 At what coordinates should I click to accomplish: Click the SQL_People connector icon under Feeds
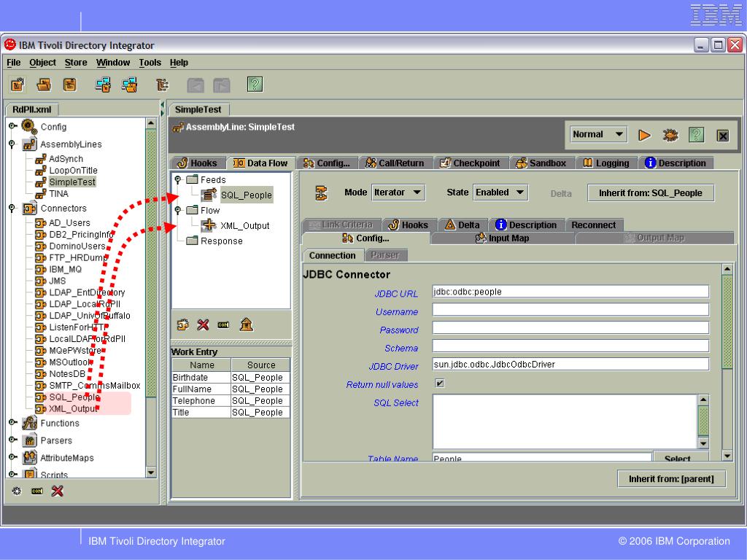click(209, 195)
